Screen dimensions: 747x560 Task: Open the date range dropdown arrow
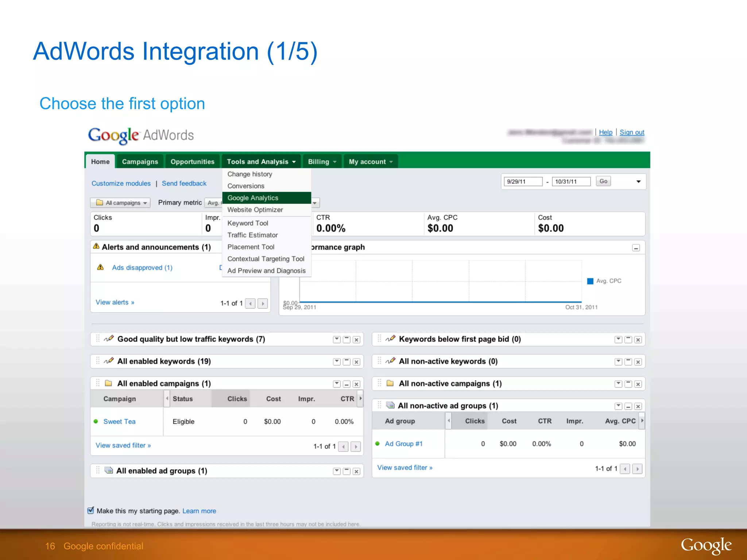[638, 182]
